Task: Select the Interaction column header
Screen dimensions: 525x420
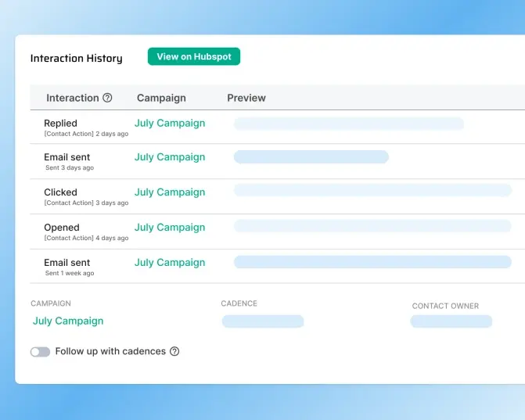Action: pos(72,98)
